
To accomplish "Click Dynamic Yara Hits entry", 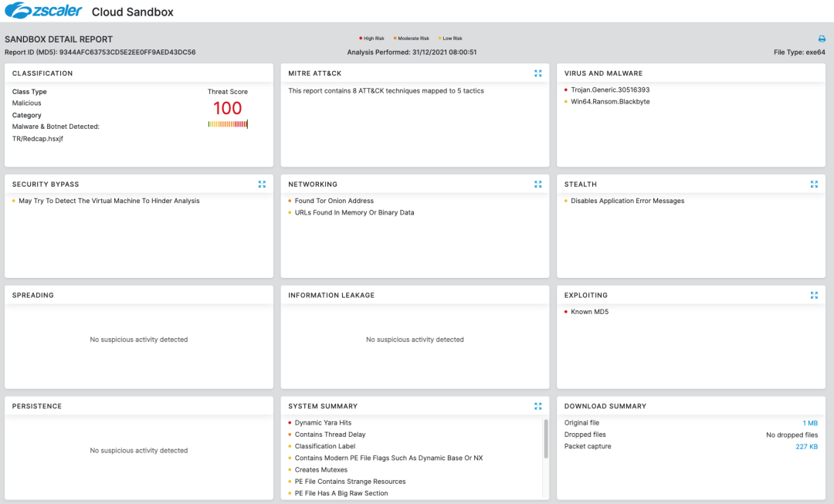I will pyautogui.click(x=323, y=423).
